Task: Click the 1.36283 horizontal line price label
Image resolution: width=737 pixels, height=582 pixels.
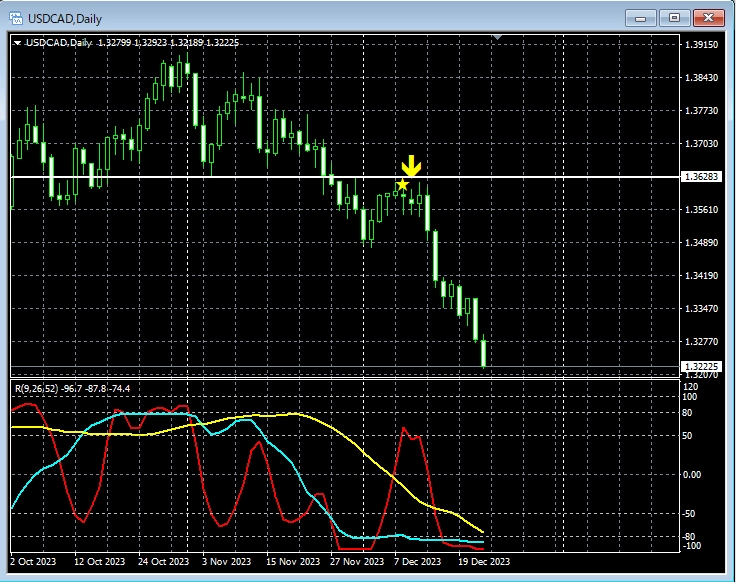Action: point(698,177)
